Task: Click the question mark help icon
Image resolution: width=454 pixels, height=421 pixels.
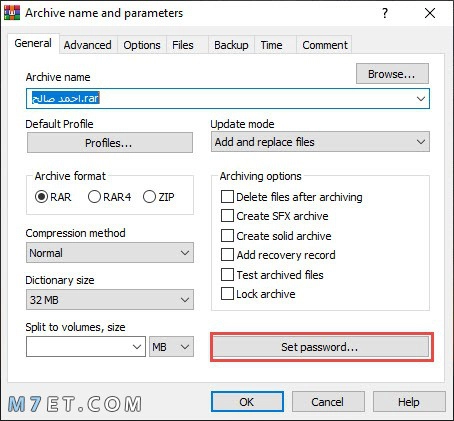Action: click(x=385, y=13)
